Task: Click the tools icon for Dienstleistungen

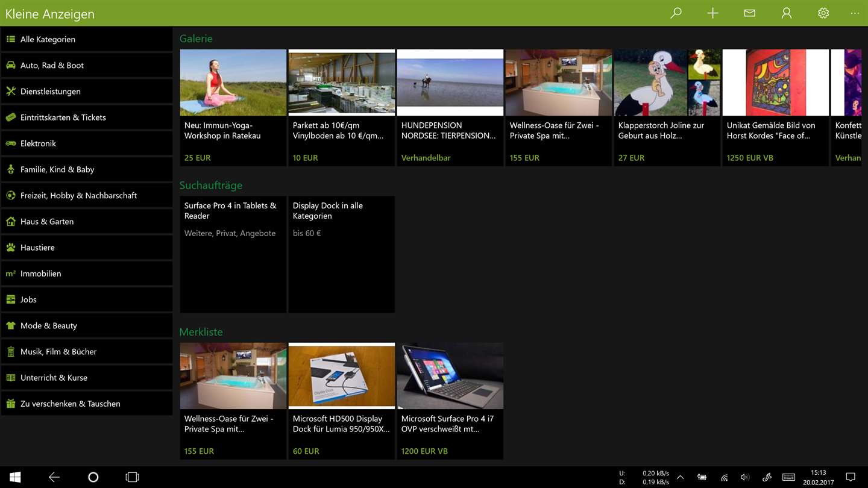Action: (x=11, y=91)
